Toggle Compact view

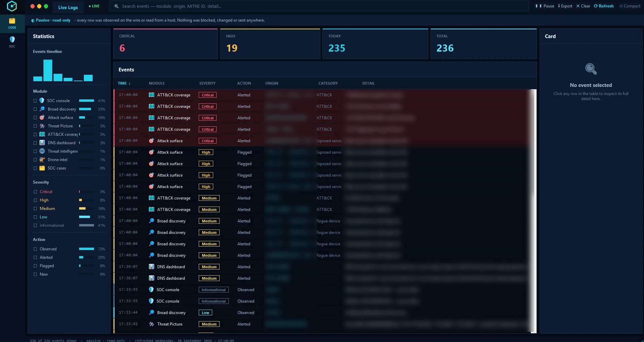[630, 6]
